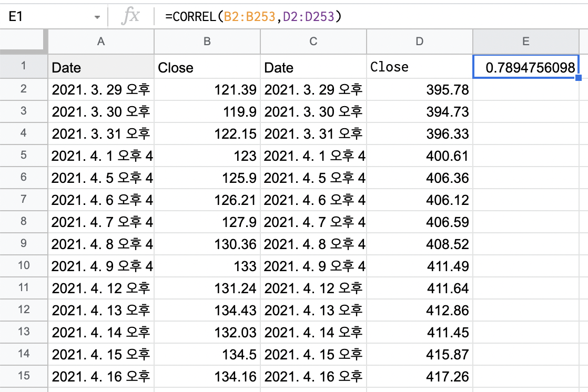Click date 2021. 3. 29 in column A

click(x=101, y=89)
